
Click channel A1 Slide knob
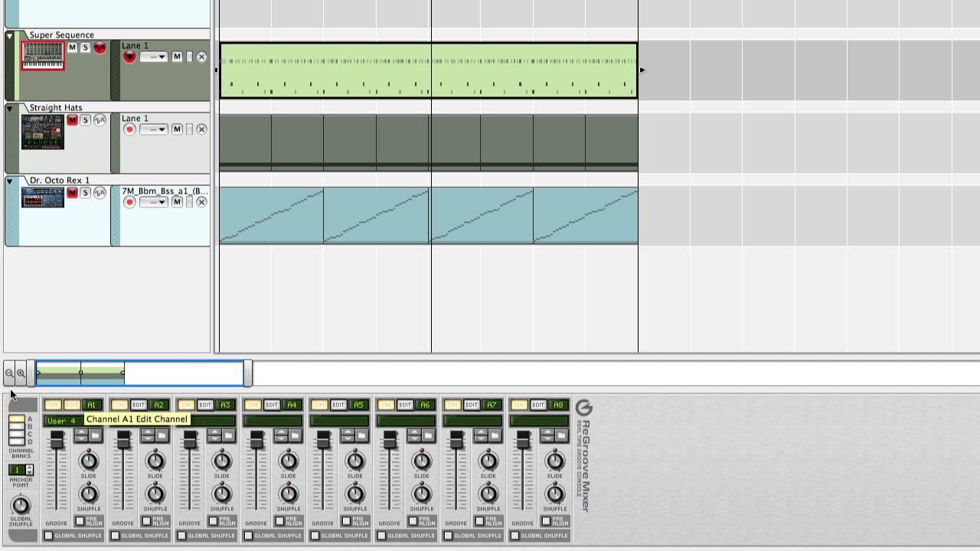point(89,461)
